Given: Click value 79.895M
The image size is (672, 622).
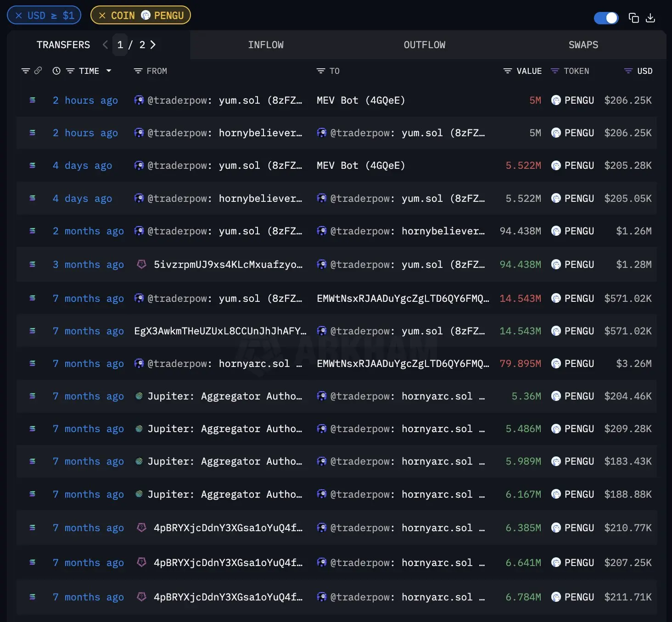Looking at the screenshot, I should [x=520, y=364].
